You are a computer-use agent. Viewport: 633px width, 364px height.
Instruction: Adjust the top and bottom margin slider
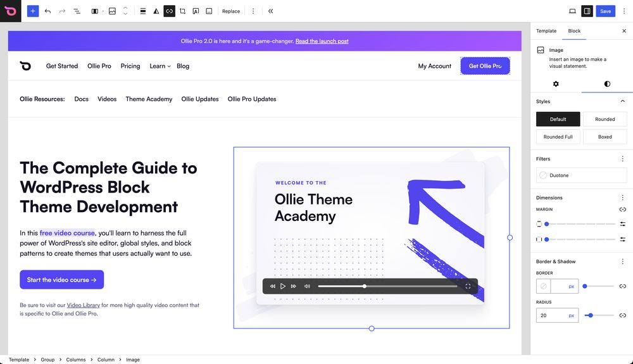click(x=580, y=224)
